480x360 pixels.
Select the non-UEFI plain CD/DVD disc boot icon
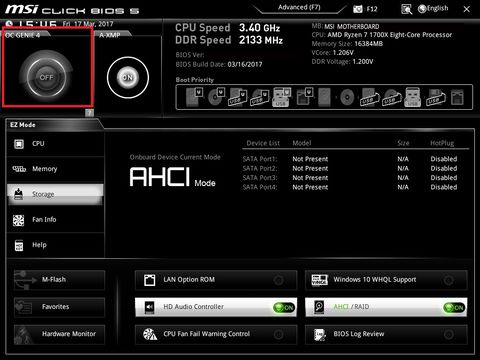pyautogui.click(x=347, y=98)
